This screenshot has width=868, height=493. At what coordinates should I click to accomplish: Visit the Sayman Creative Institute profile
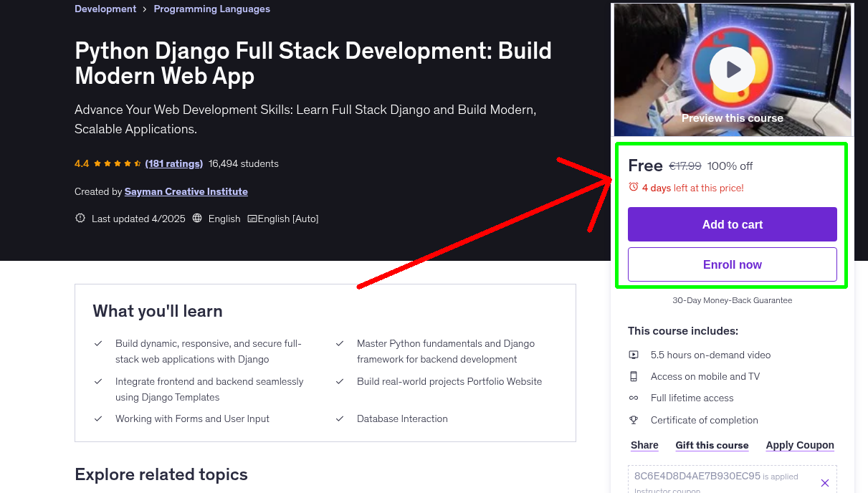(x=186, y=191)
